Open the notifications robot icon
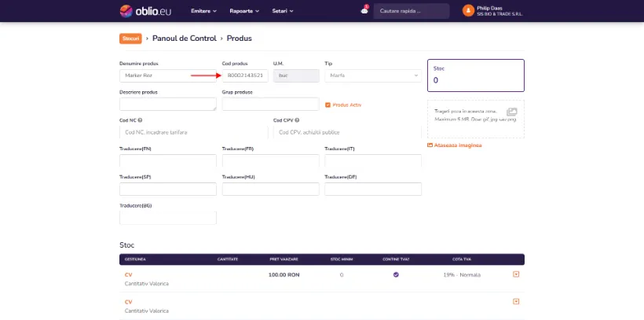644x320 pixels. [x=364, y=11]
